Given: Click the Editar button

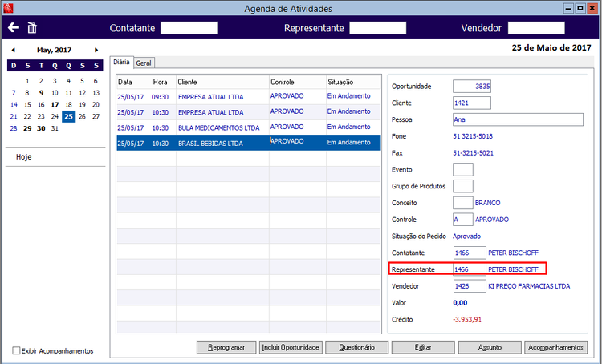Looking at the screenshot, I should tap(423, 347).
